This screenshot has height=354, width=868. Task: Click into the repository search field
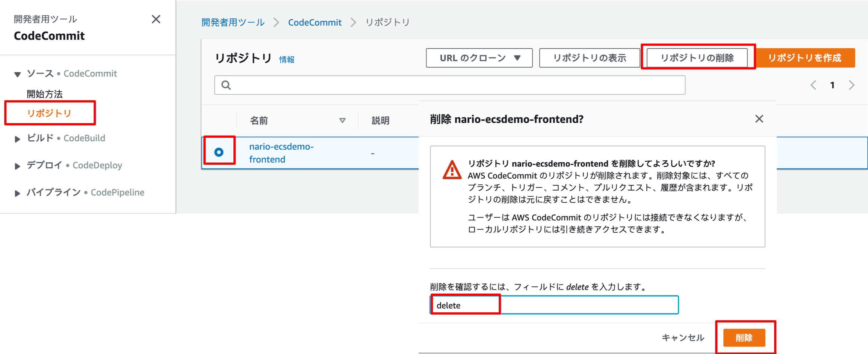tap(450, 85)
